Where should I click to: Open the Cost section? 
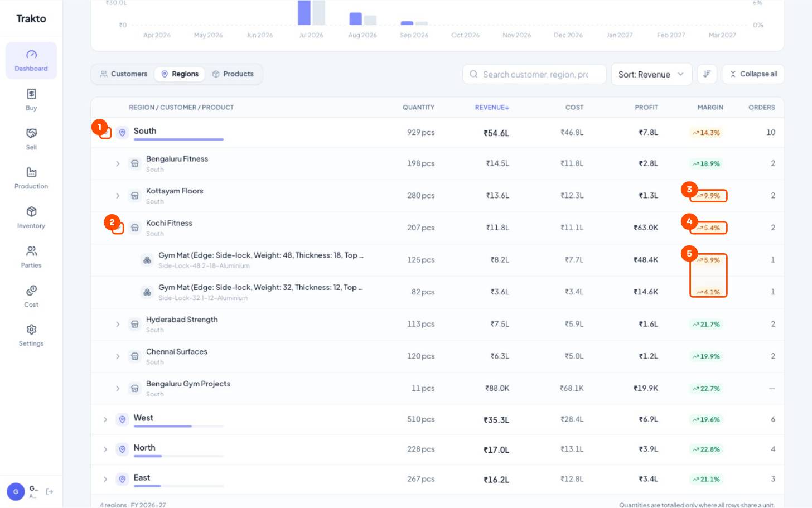coord(31,297)
